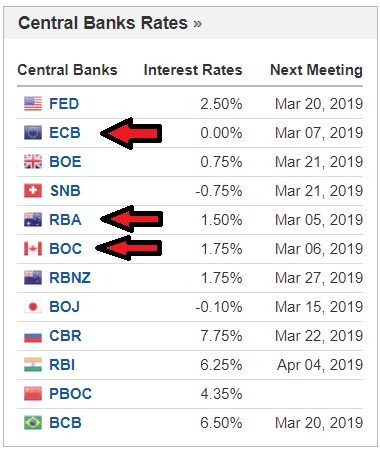This screenshot has width=380, height=451.
Task: Open the Central Banks Rates heading link
Action: coord(103,23)
